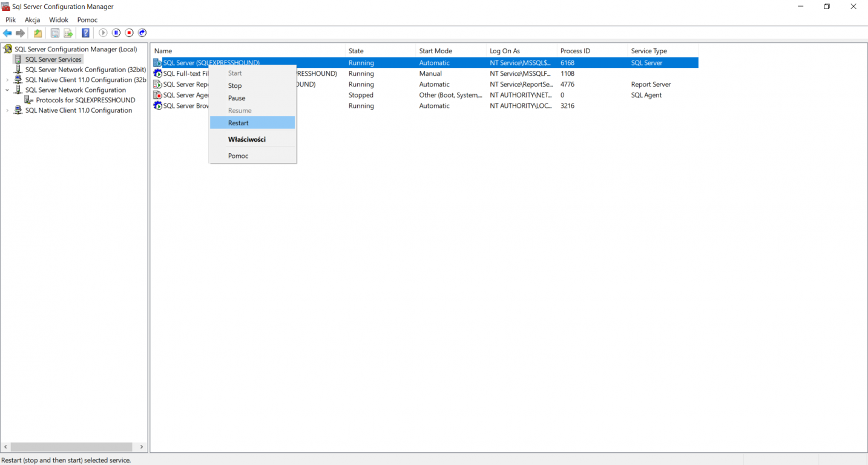Sort by the Service Type column header

click(663, 51)
